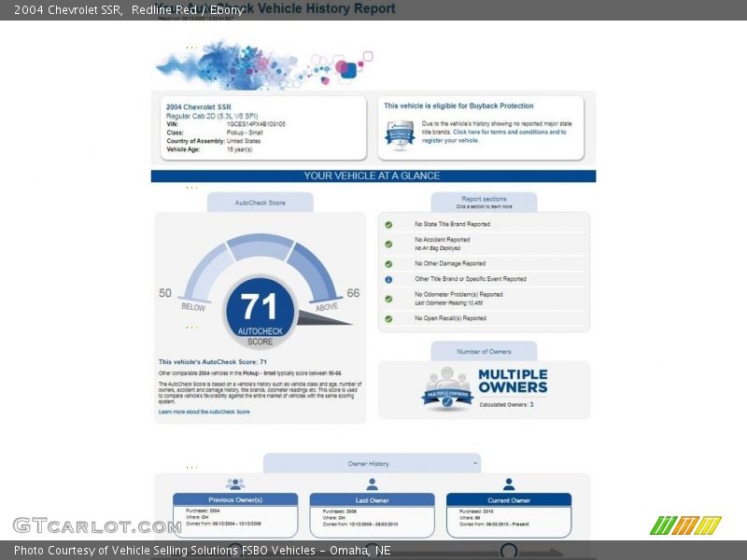Open Learn more about the AutoCheck Score
Viewport: 747px width, 560px height.
click(204, 412)
